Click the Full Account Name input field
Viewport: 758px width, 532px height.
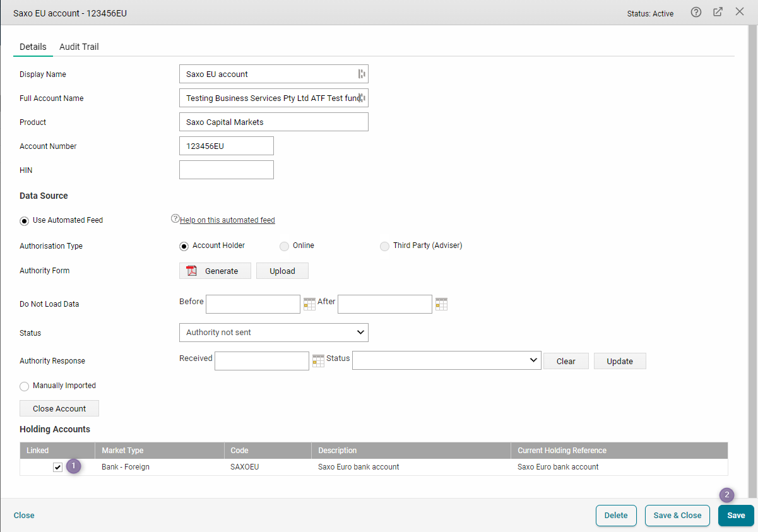(x=274, y=98)
